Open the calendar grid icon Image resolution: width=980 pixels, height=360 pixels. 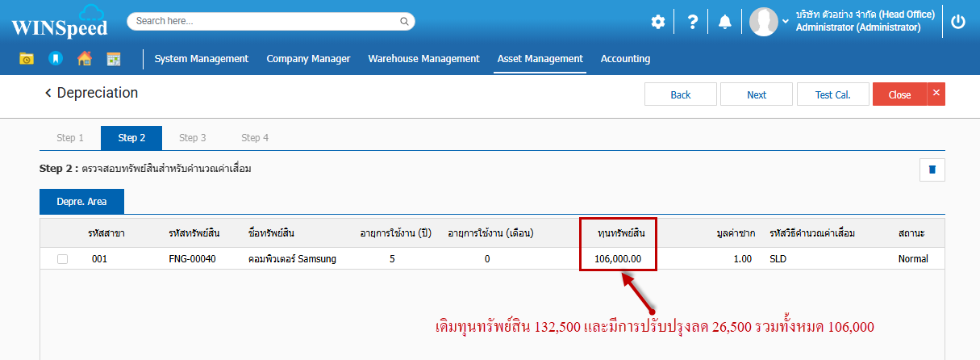click(x=114, y=58)
